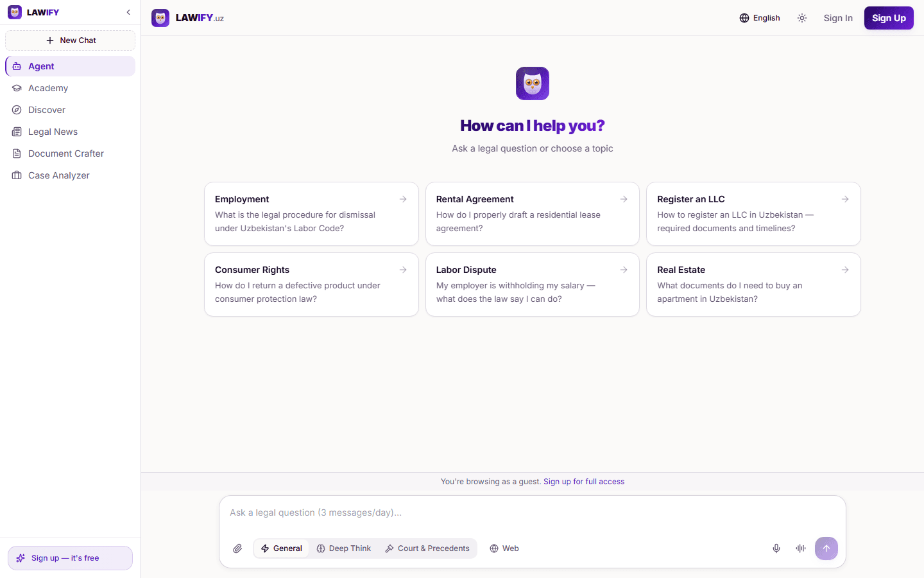The width and height of the screenshot is (924, 578).
Task: Click the paperclip attach file icon
Action: 237,548
